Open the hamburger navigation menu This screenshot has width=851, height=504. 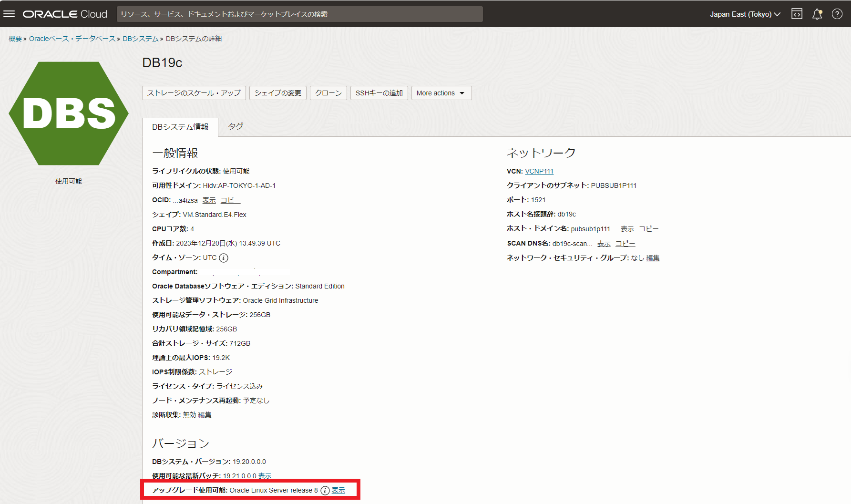(x=9, y=14)
